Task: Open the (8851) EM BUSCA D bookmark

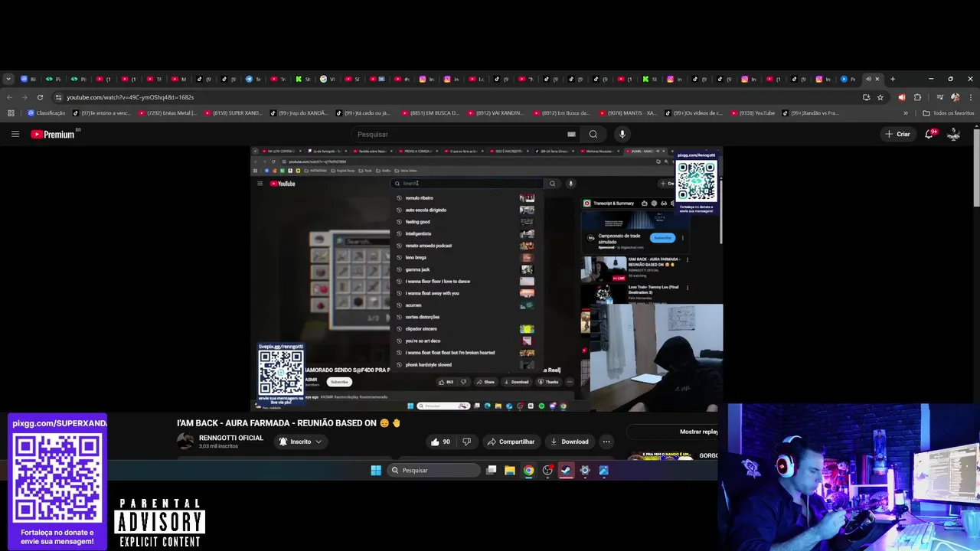Action: [430, 113]
